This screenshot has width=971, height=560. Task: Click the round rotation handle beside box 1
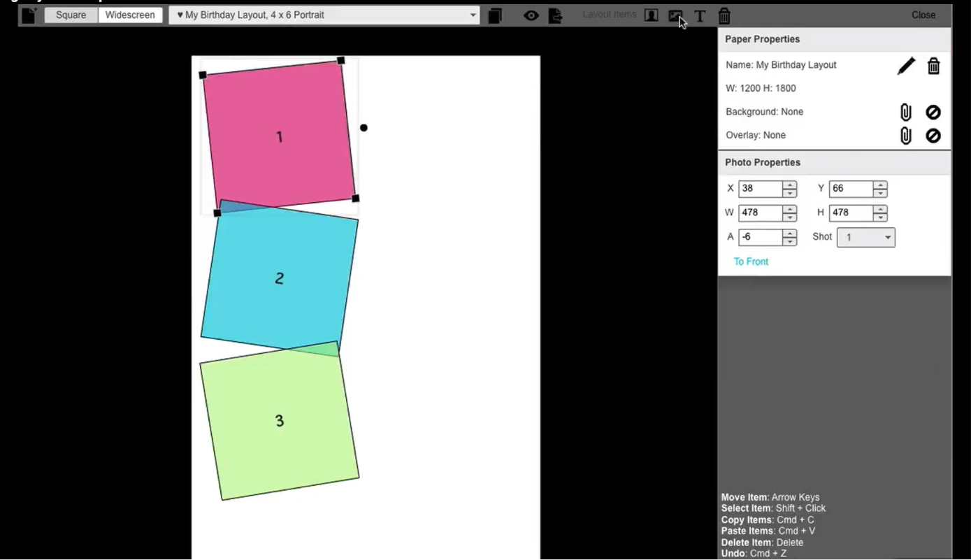click(x=364, y=128)
